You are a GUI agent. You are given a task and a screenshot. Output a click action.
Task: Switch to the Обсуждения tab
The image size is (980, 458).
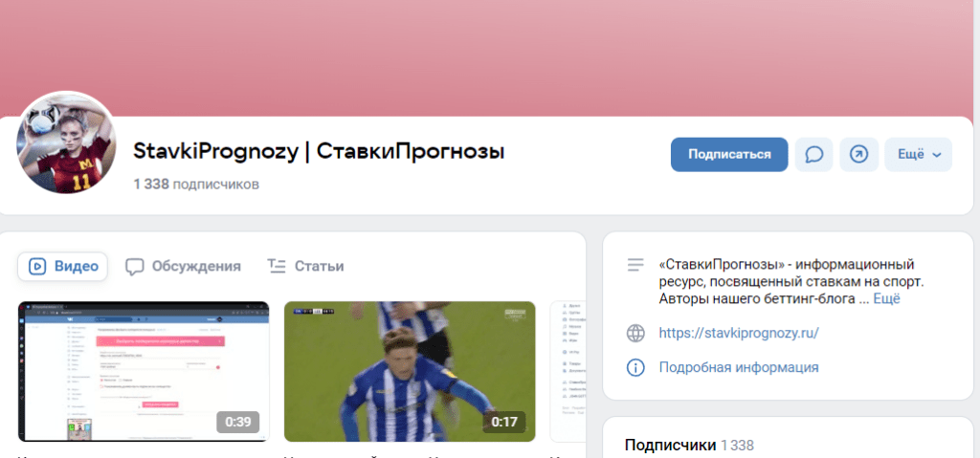(x=183, y=266)
